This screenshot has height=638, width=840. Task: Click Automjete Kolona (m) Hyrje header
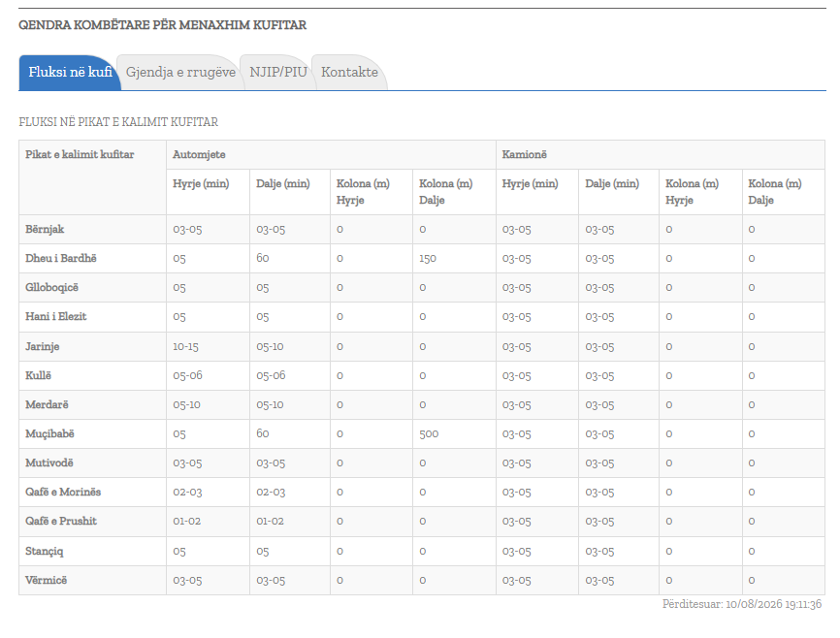[363, 192]
